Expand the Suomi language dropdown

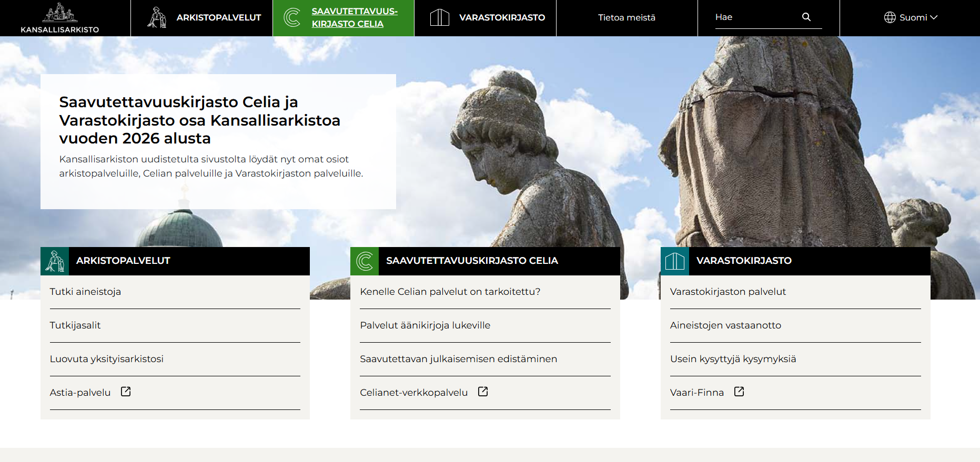[911, 17]
